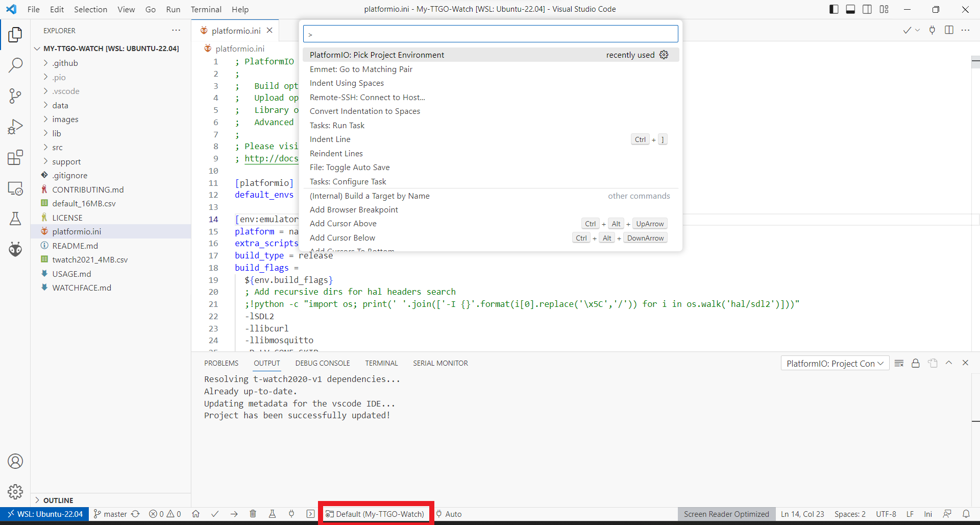This screenshot has height=525, width=980.
Task: Open the Run and Debug view
Action: (x=15, y=127)
